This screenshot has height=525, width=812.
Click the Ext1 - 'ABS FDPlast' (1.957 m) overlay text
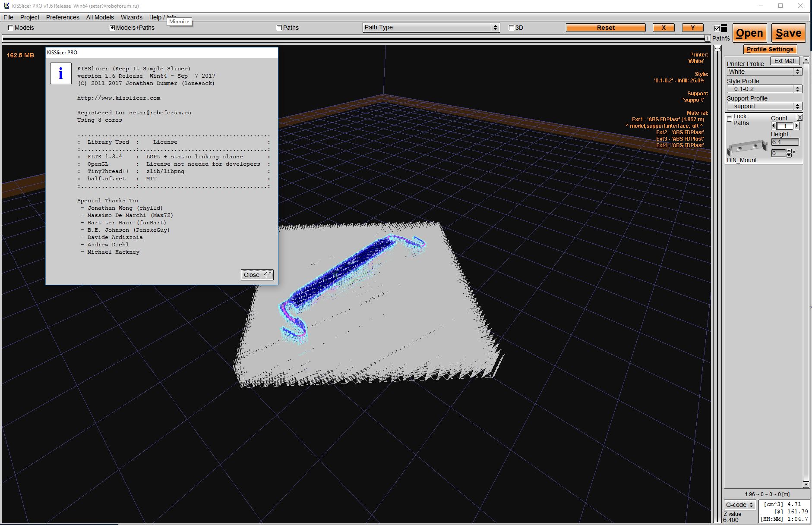pos(668,119)
